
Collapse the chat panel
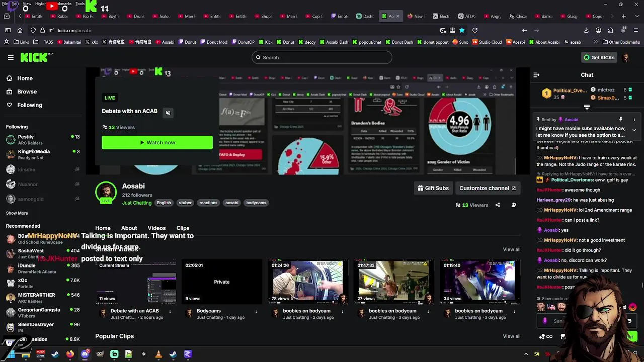[x=536, y=75]
